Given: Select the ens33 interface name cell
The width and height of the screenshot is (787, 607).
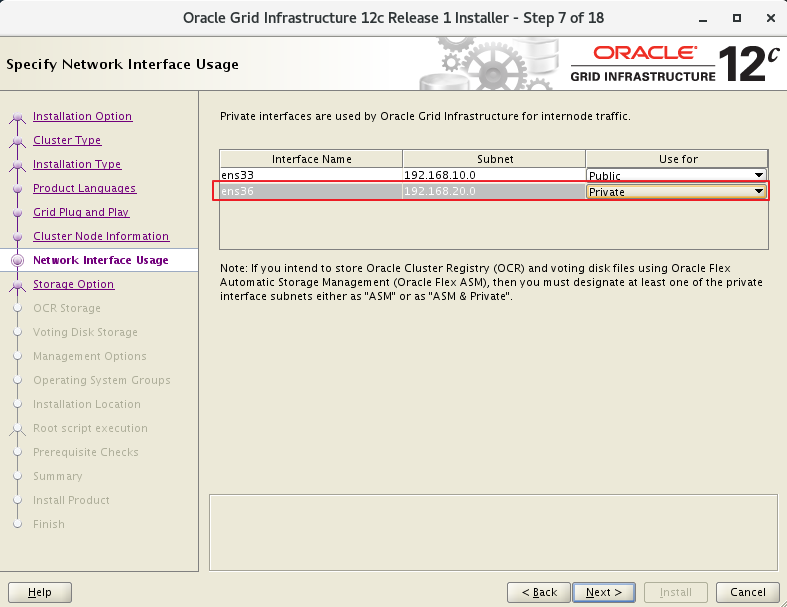Looking at the screenshot, I should [311, 175].
